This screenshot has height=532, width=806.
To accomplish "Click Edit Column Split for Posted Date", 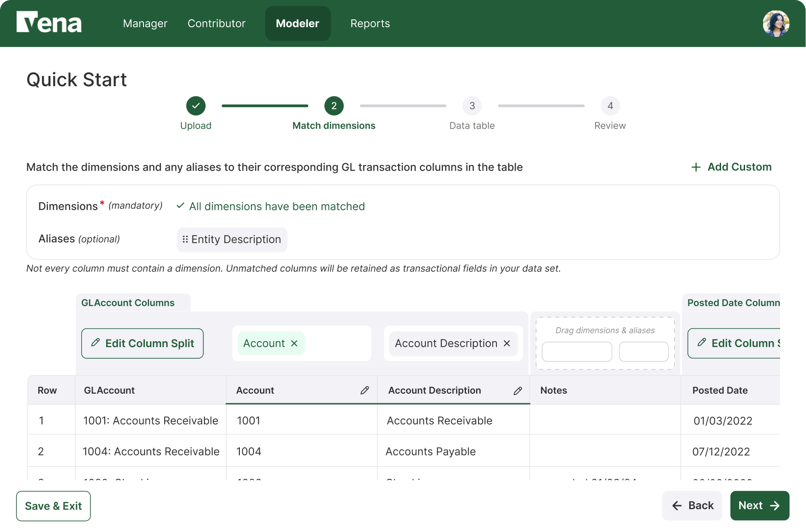I will [x=734, y=343].
